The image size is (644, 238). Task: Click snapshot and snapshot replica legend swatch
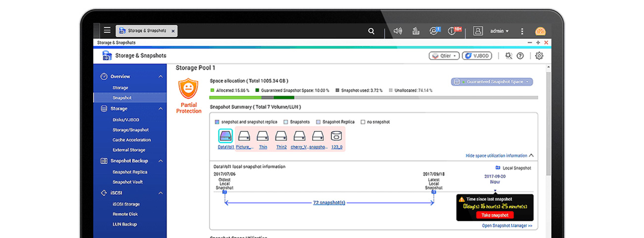click(x=217, y=122)
